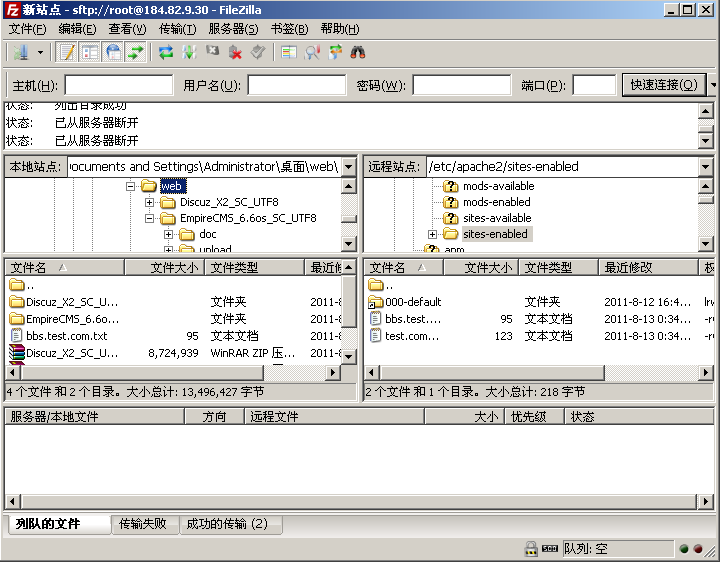Click the 密码(W) password field

(461, 85)
